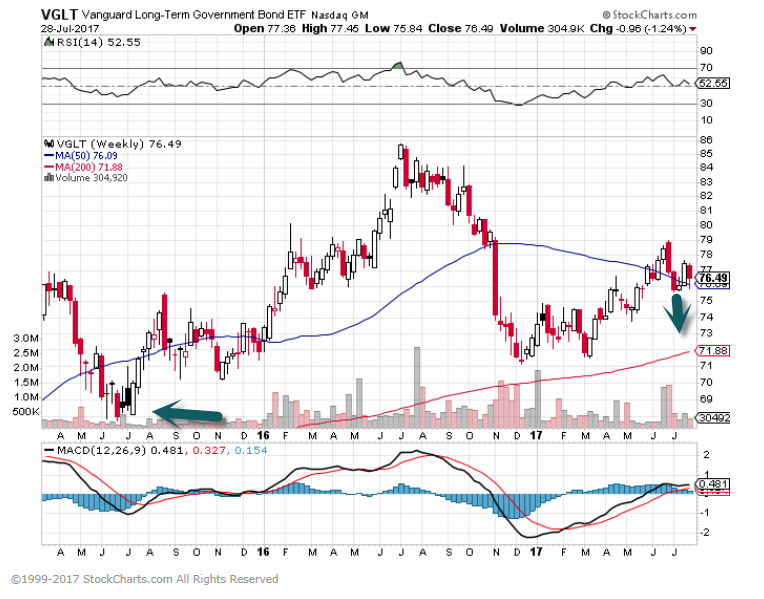Click the 69 price axis label

point(706,399)
